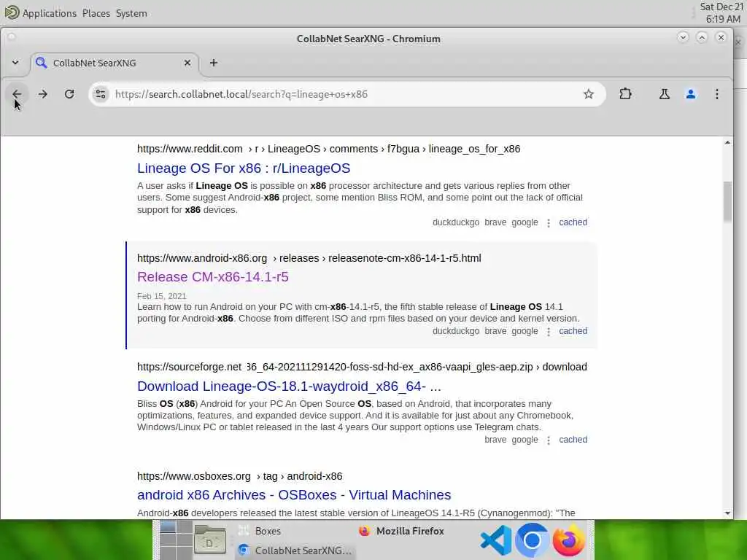The height and width of the screenshot is (560, 747).
Task: Switch to CollabNet SearXNG taskbar entry
Action: 295,551
